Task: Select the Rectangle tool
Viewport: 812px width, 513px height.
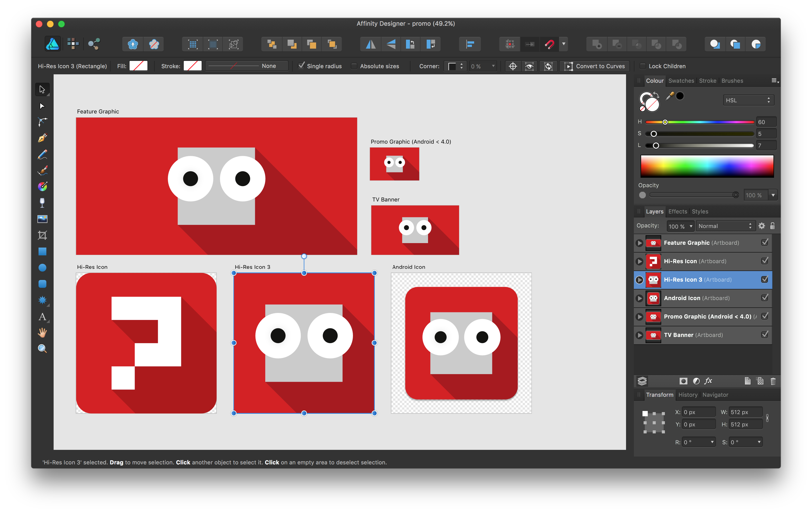Action: click(42, 251)
